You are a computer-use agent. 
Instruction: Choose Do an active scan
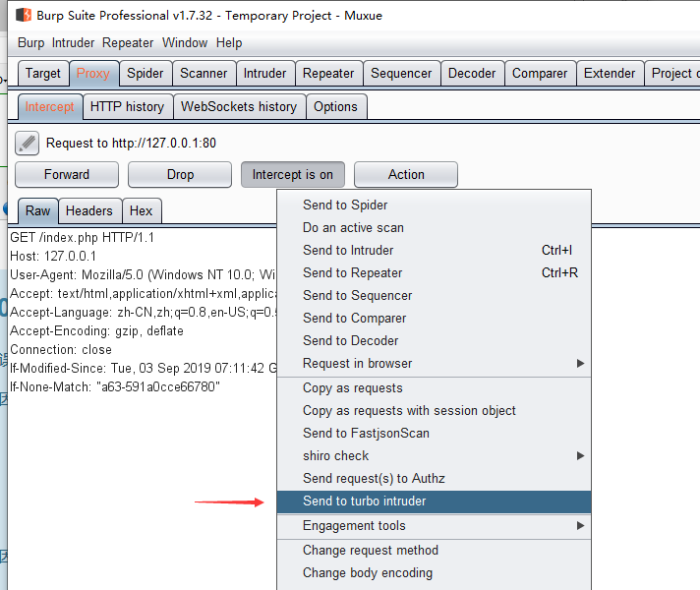tap(434, 228)
